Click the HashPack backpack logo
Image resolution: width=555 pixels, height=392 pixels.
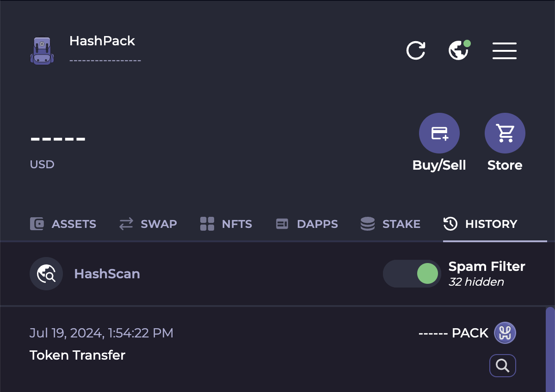(42, 50)
